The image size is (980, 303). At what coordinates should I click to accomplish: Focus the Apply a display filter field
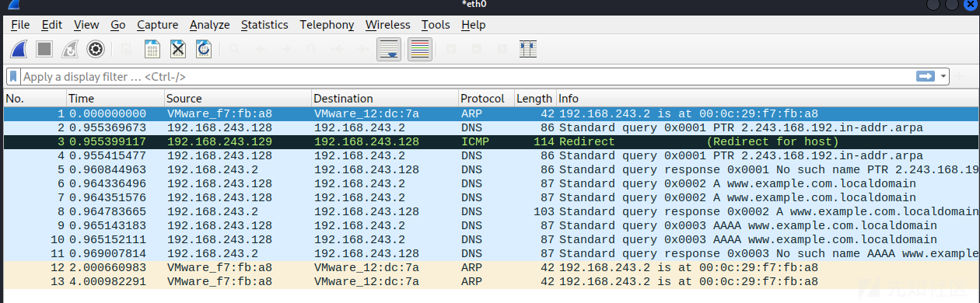pos(467,77)
